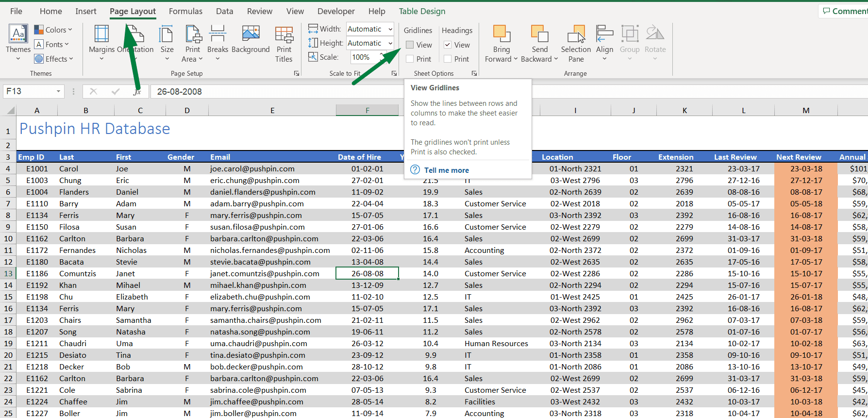Open the Width dropdown
The image size is (868, 418).
[390, 29]
